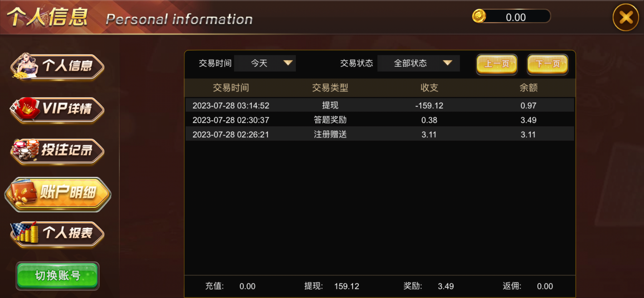Select the 提现 withdrawal transaction row

point(380,105)
